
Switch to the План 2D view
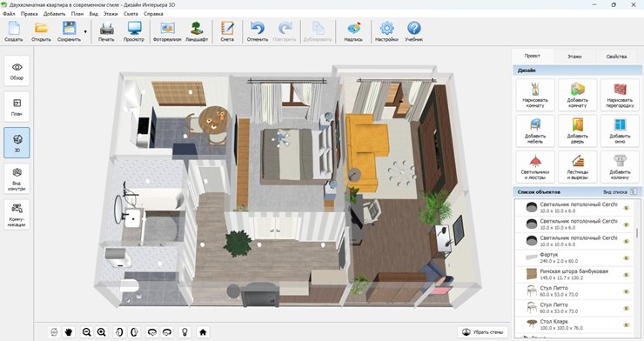click(x=17, y=107)
